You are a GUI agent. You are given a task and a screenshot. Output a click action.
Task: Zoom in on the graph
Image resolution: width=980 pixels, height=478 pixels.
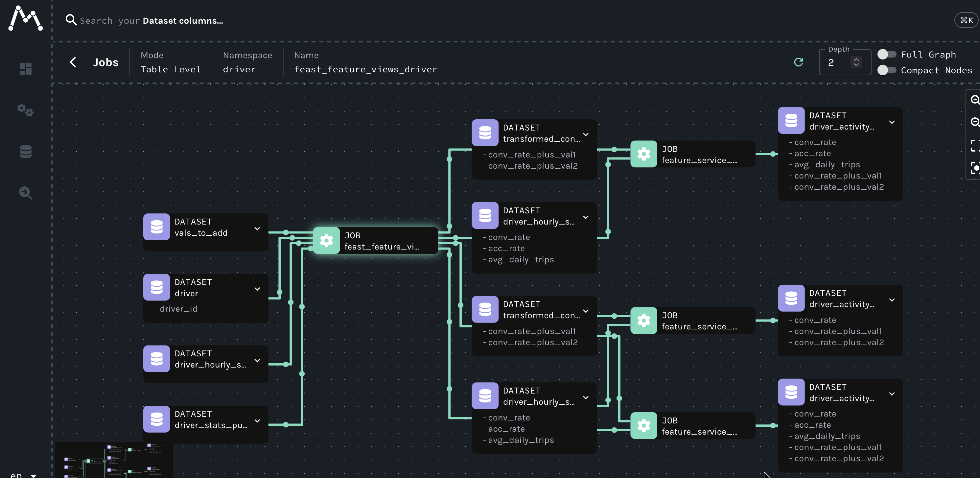click(975, 100)
